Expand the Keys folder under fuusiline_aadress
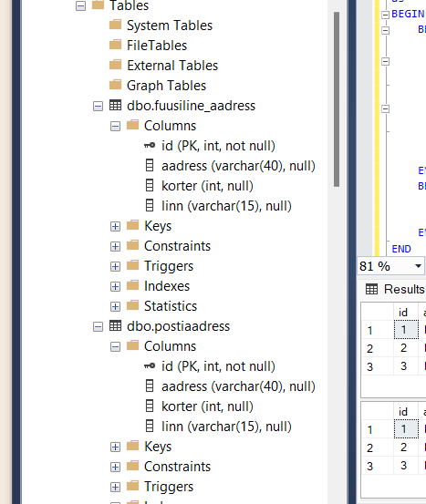This screenshot has height=504, width=426. (x=115, y=226)
